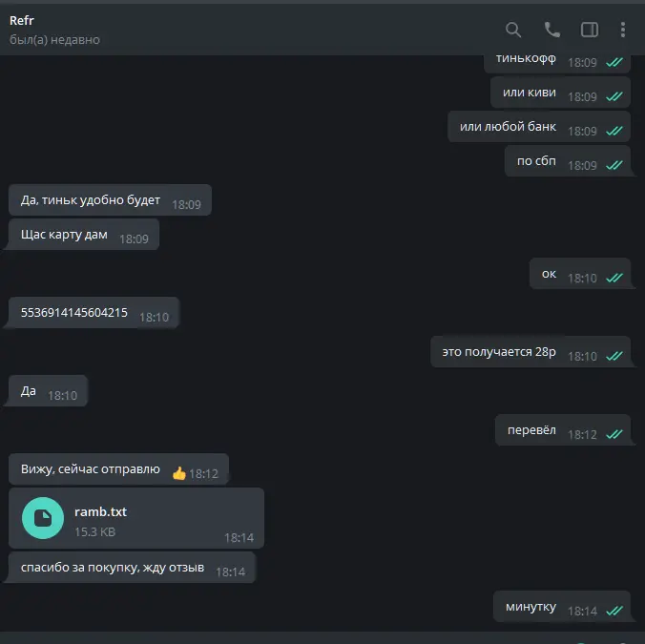Click the "или любой банк" message
Screen dimensions: 645x644
(539, 127)
